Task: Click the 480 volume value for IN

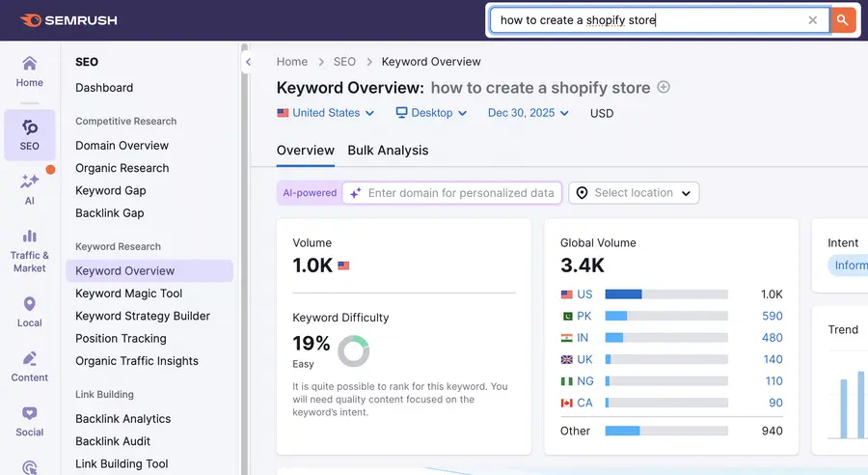Action: click(773, 338)
